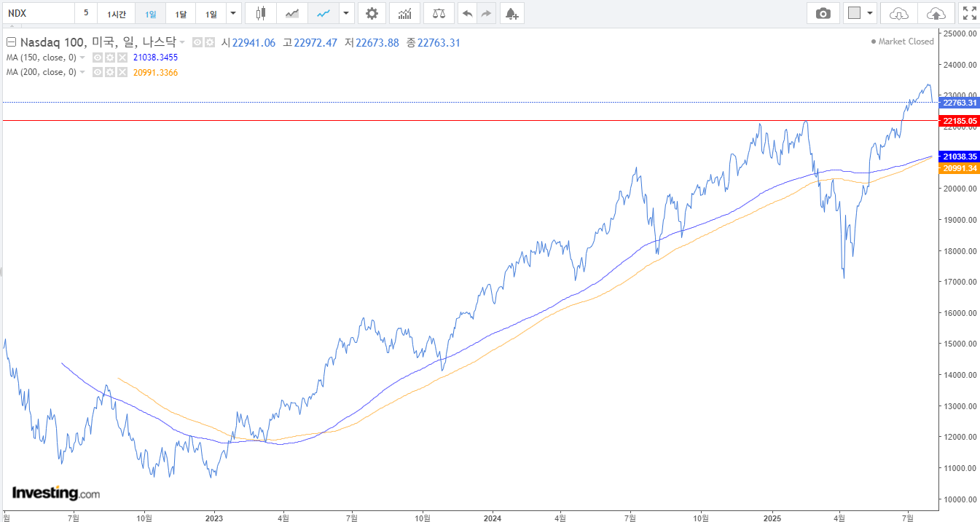Open settings gear for Nasdaq 100 series
The width and height of the screenshot is (980, 522).
[210, 43]
